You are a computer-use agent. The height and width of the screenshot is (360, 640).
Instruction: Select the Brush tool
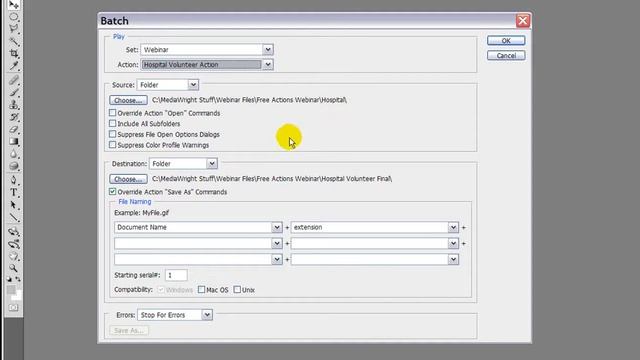click(x=14, y=92)
